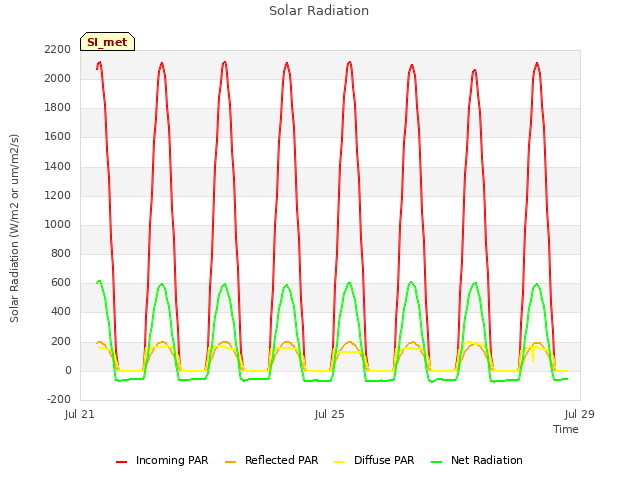Viewport: 640px width, 480px height.
Task: Toggle the Diffuse PAR legend entry
Action: point(374,460)
